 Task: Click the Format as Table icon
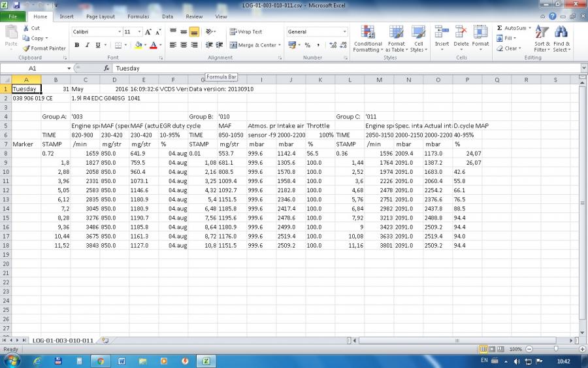(397, 33)
